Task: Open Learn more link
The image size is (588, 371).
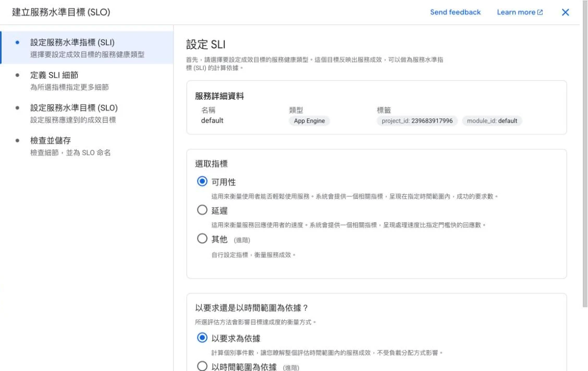Action: (x=520, y=12)
